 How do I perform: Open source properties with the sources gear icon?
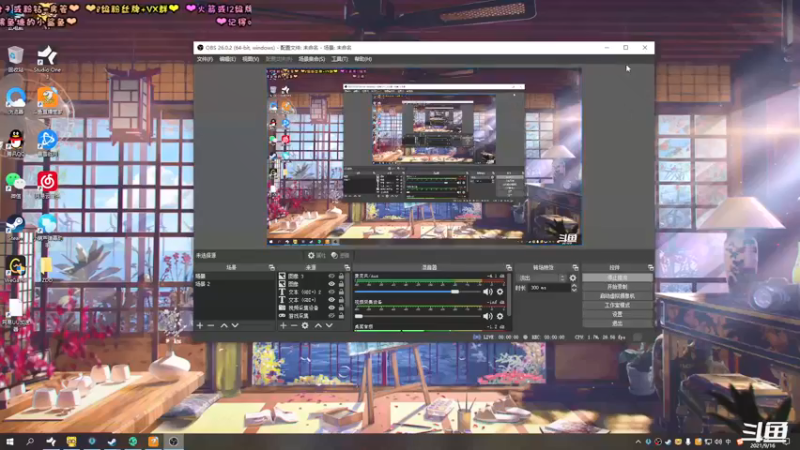coord(305,326)
